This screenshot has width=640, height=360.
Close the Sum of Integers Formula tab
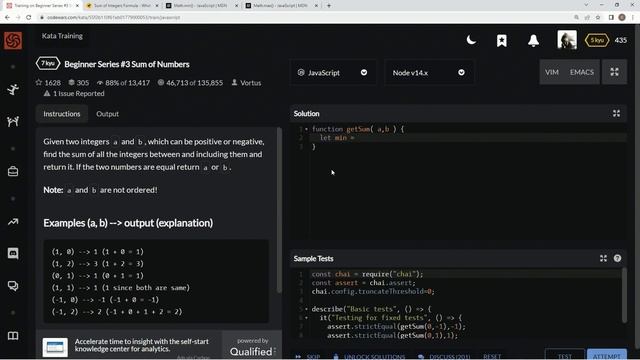pyautogui.click(x=156, y=6)
